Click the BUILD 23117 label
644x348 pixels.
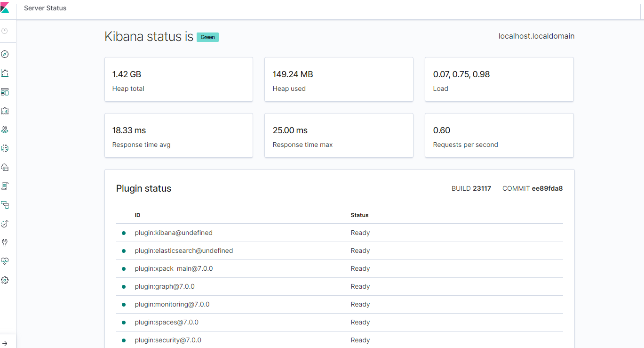coord(471,188)
